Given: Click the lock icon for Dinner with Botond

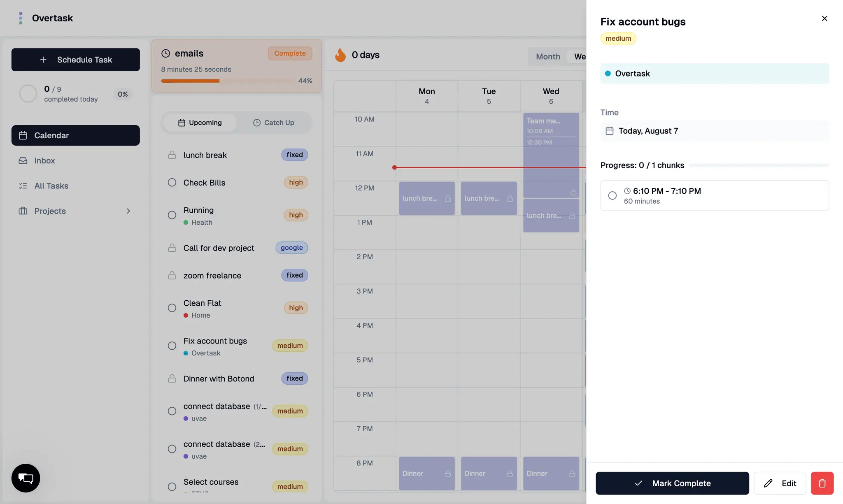Looking at the screenshot, I should [172, 379].
